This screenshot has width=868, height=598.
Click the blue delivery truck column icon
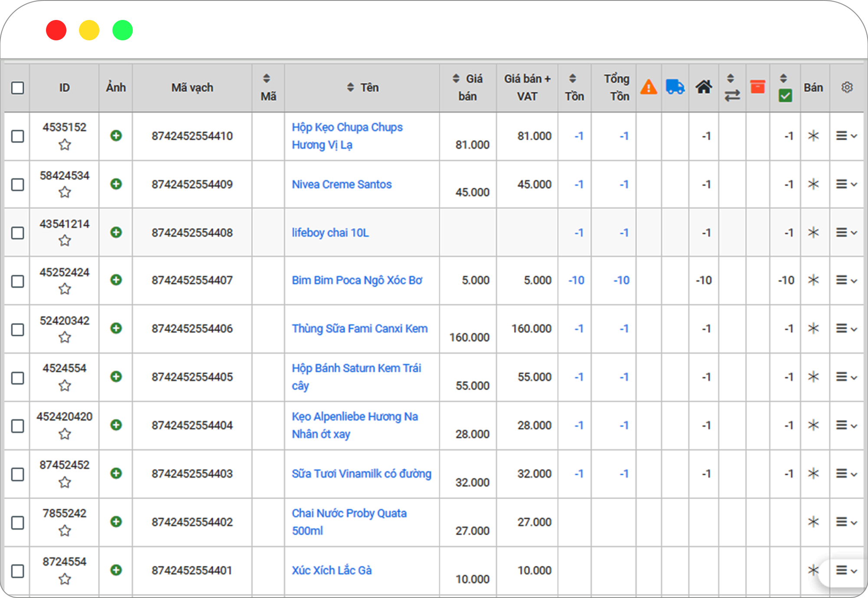tap(675, 87)
